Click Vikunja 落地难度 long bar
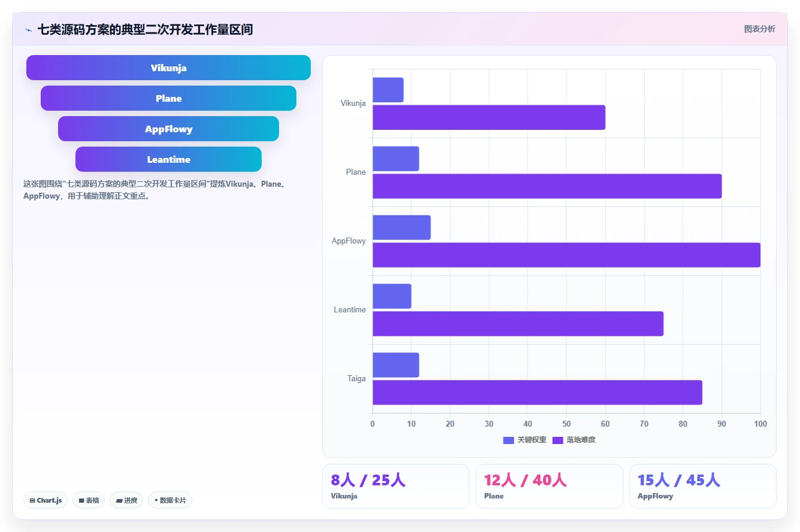800x532 pixels. coord(489,117)
